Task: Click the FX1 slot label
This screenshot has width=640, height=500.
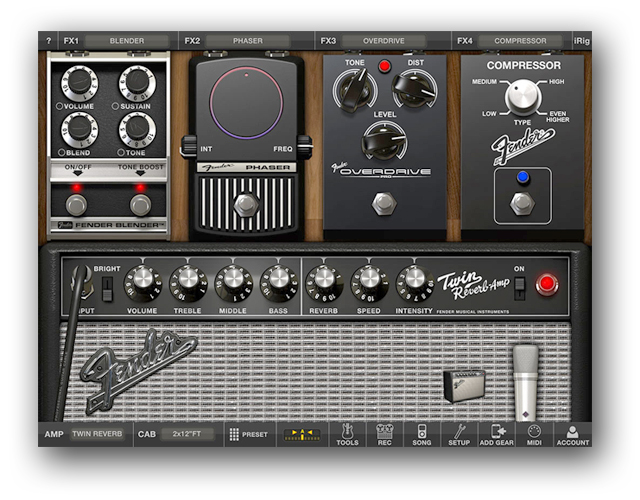Action: coord(71,41)
